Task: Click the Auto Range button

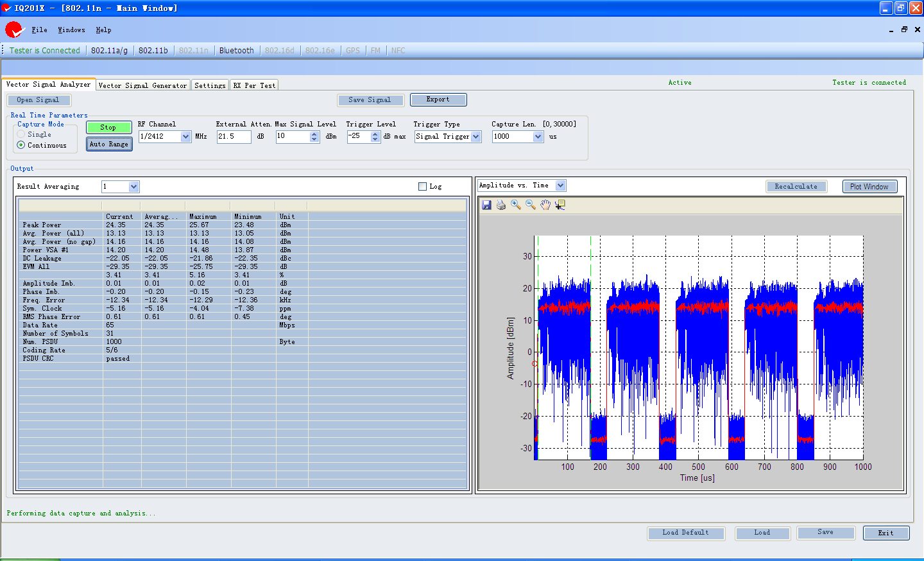Action: [109, 144]
